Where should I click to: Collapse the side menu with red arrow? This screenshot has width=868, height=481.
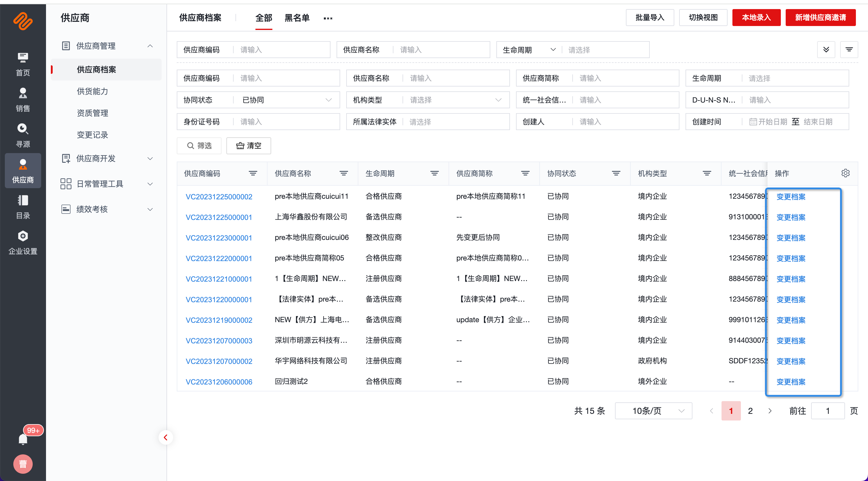pyautogui.click(x=166, y=437)
